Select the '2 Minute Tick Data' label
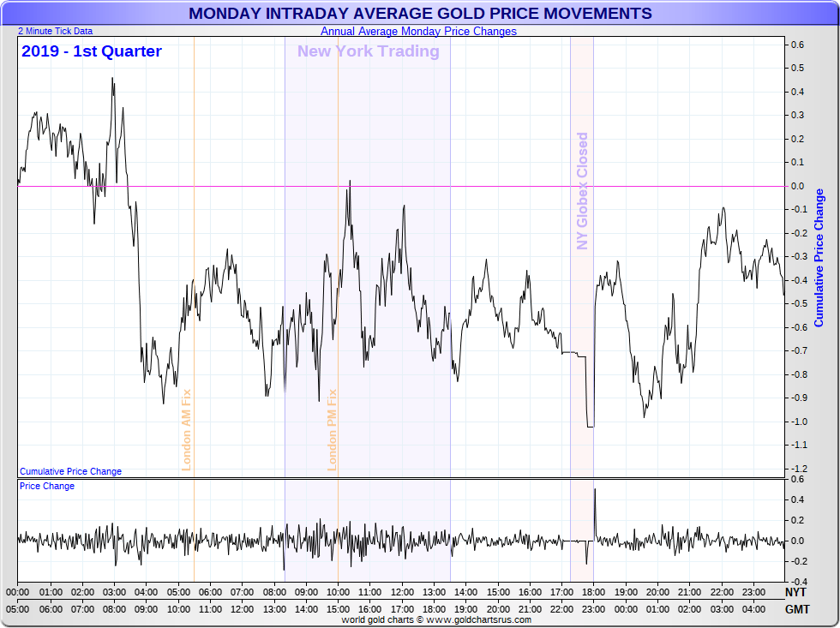This screenshot has width=840, height=628. (55, 31)
